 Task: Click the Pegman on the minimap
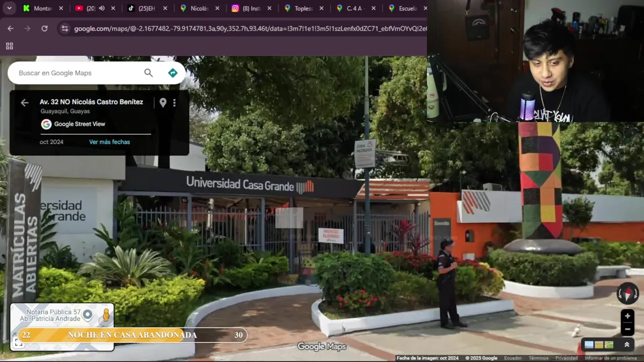(x=106, y=316)
